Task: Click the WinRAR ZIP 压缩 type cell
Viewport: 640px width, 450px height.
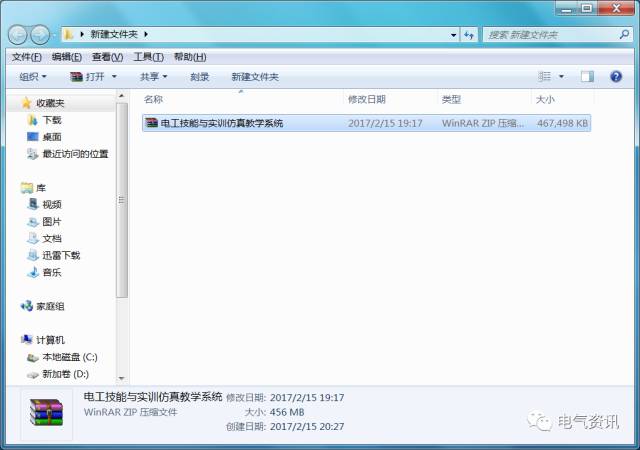Action: click(x=482, y=123)
